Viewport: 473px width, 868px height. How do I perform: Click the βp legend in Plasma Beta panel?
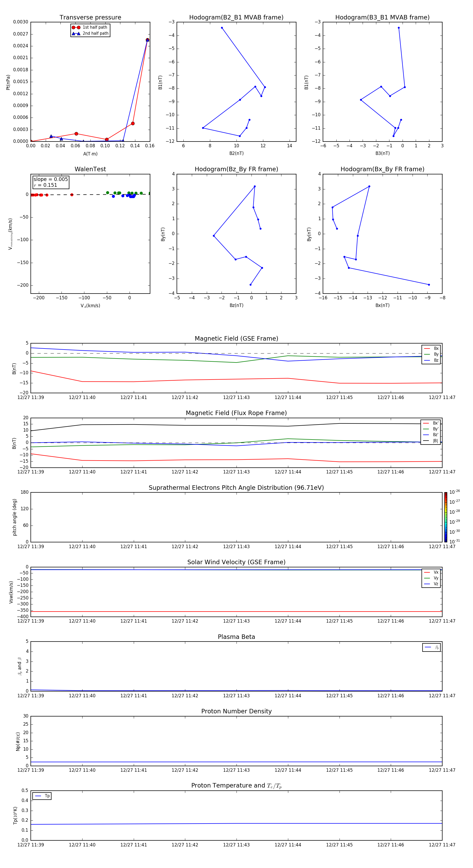pos(431,647)
